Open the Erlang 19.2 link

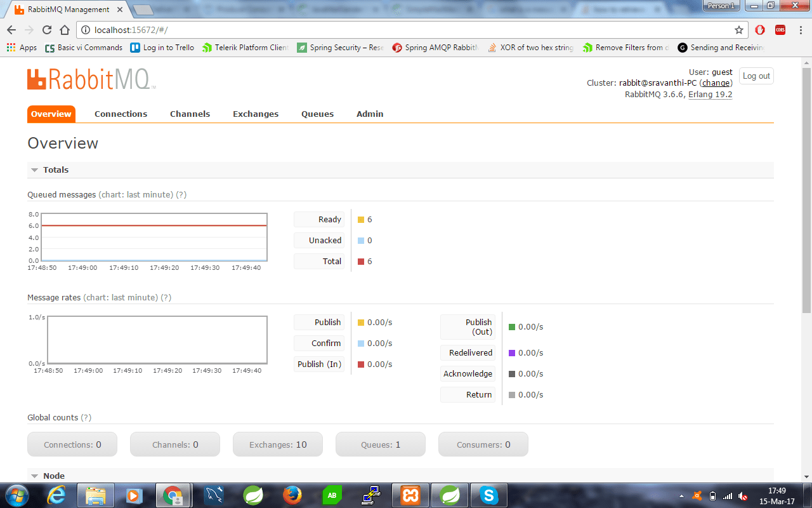tap(710, 94)
